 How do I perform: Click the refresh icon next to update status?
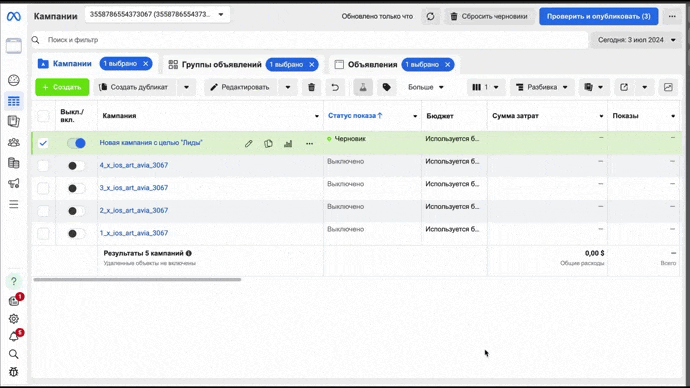(x=430, y=16)
